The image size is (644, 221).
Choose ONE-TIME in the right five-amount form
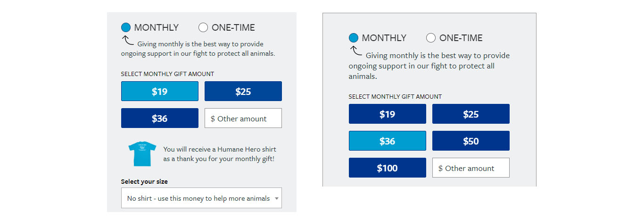tap(431, 38)
